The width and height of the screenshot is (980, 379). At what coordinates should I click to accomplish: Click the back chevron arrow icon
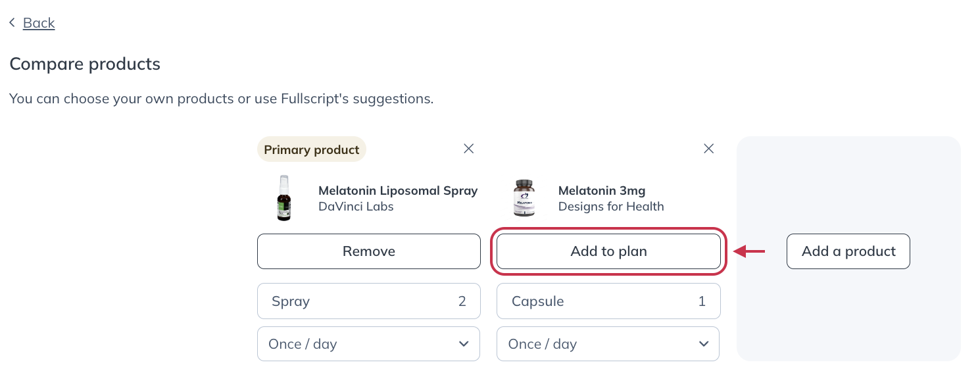tap(12, 22)
